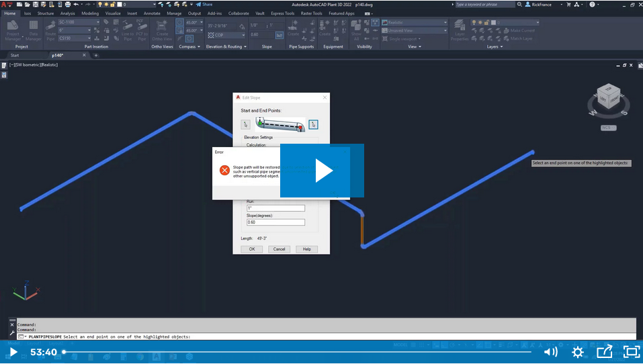Switch to the Analysis ribbon tab
The width and height of the screenshot is (643, 364).
click(x=68, y=13)
